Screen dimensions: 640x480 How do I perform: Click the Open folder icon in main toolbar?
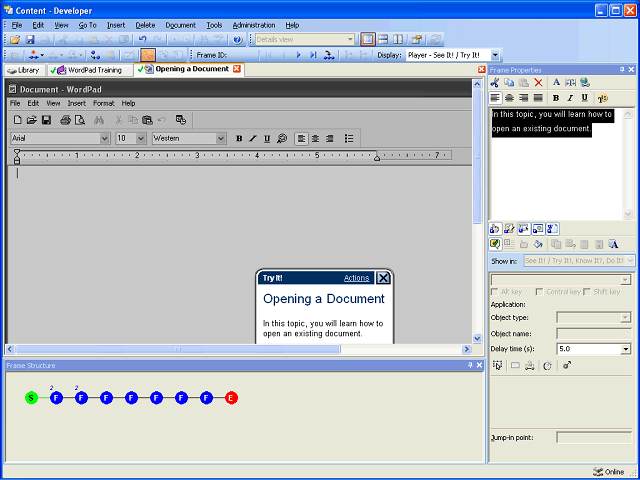point(15,40)
